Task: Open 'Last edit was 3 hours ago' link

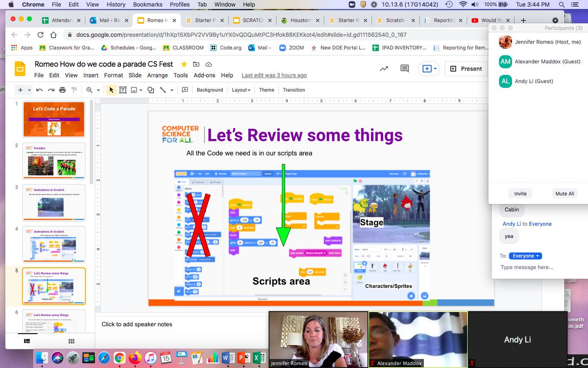Action: click(274, 75)
